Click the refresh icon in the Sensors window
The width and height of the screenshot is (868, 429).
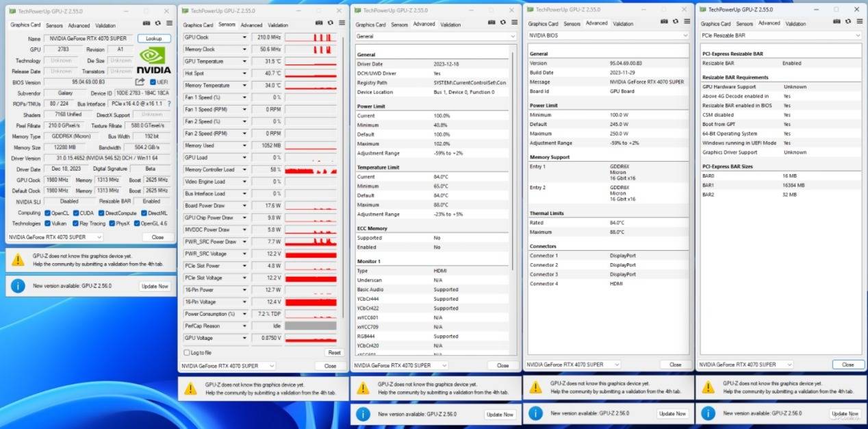(x=330, y=23)
